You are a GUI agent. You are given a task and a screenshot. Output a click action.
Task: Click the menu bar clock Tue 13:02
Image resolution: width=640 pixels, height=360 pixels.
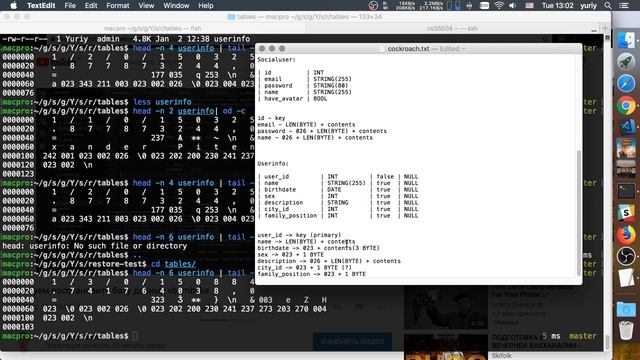[x=557, y=5]
